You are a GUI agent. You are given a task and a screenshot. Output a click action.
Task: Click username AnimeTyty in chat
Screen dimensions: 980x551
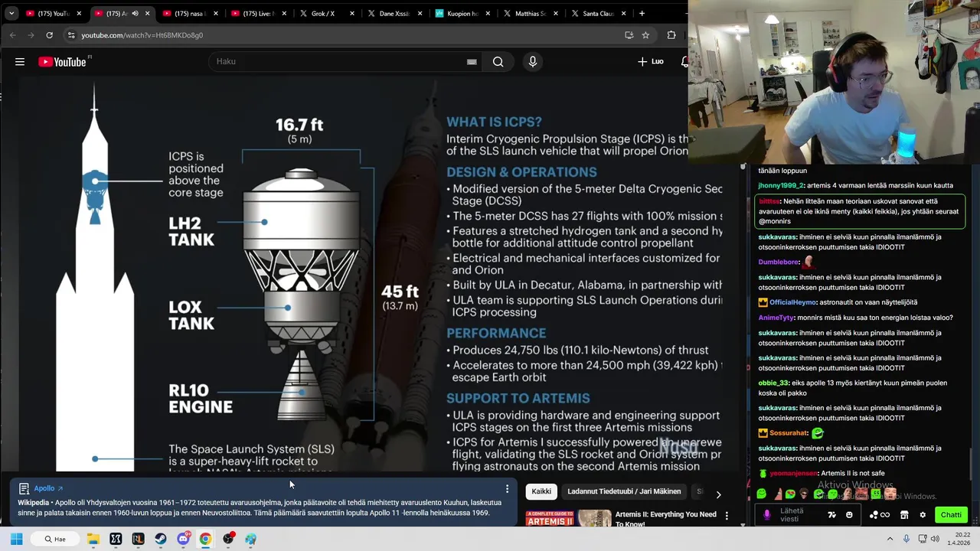coord(776,318)
